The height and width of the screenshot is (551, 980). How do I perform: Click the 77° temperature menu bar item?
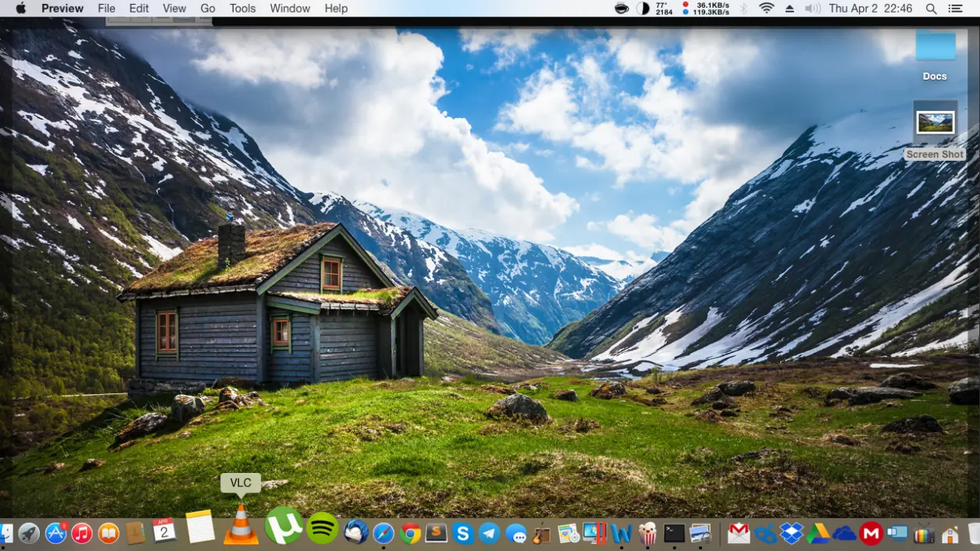tap(664, 9)
